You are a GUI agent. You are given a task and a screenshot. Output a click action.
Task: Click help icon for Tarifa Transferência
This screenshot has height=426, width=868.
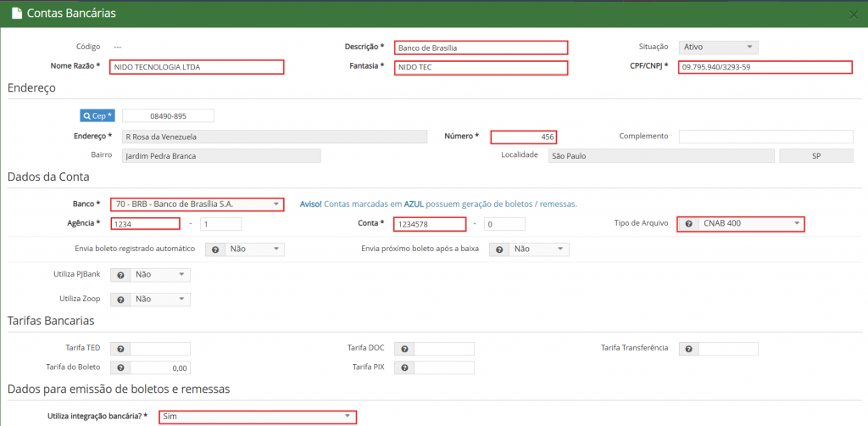pyautogui.click(x=688, y=349)
